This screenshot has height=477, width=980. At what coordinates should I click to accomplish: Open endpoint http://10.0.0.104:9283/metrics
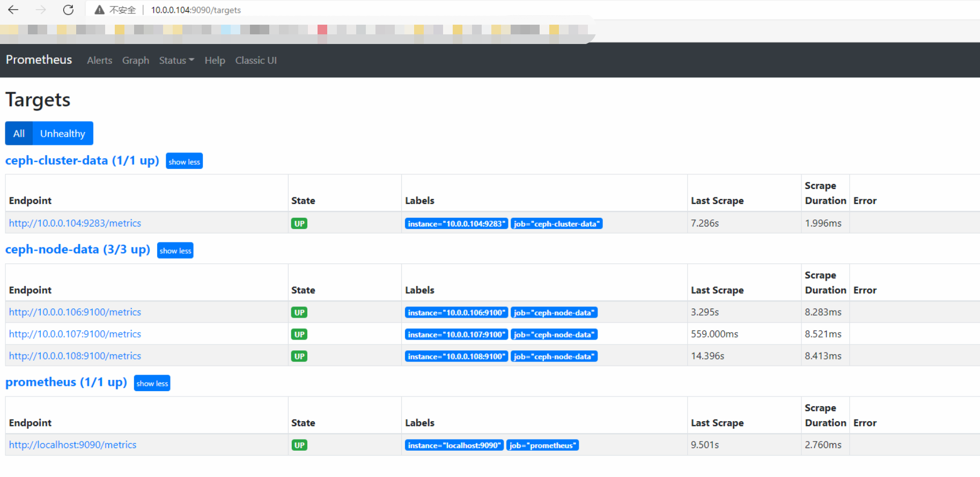[x=75, y=223]
